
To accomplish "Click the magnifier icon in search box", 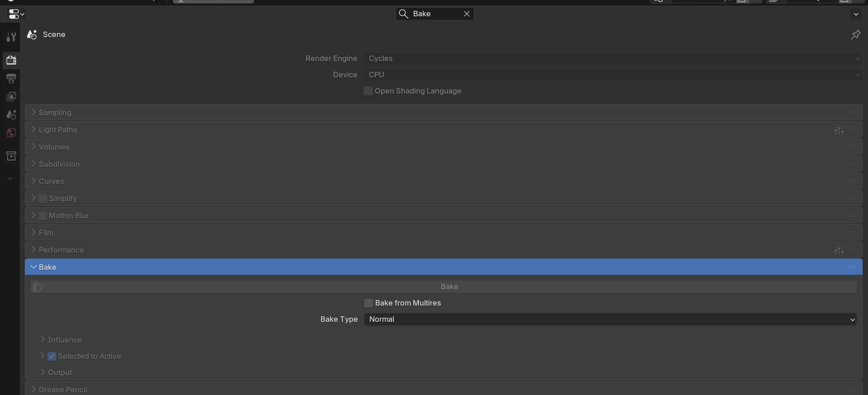I will (403, 14).
